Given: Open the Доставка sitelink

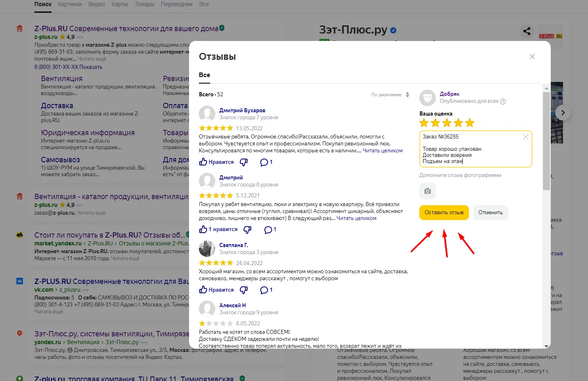Looking at the screenshot, I should coord(57,106).
